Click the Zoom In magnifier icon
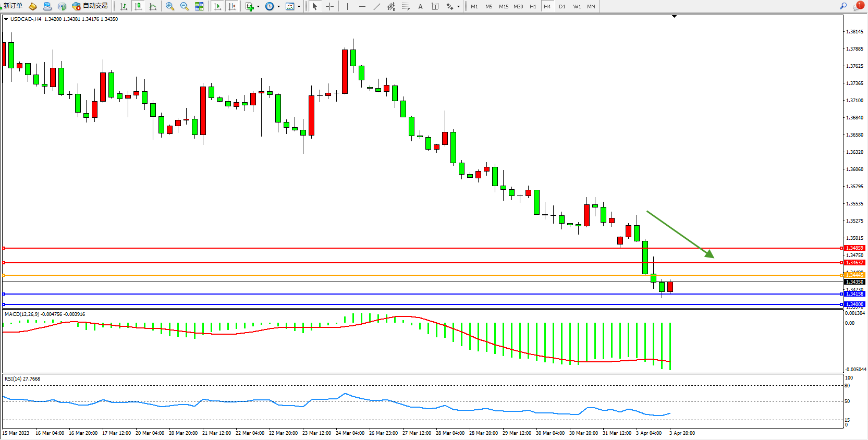The width and height of the screenshot is (868, 440). (169, 6)
